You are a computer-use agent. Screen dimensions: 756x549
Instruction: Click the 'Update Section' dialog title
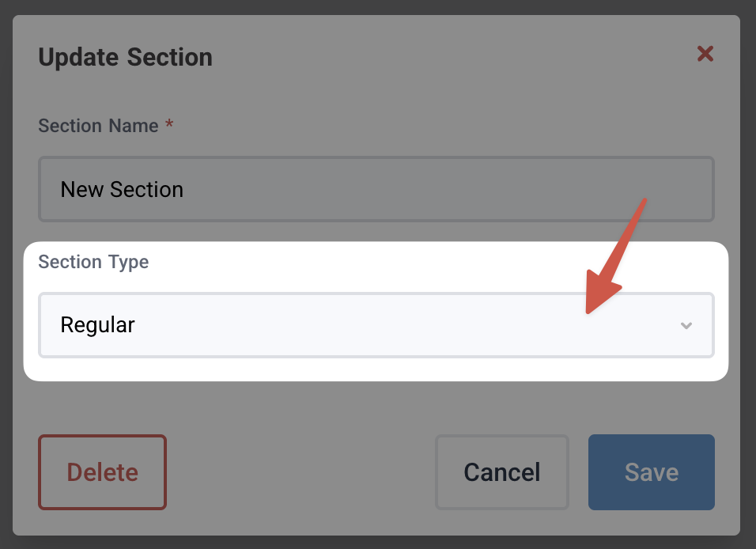click(x=125, y=58)
